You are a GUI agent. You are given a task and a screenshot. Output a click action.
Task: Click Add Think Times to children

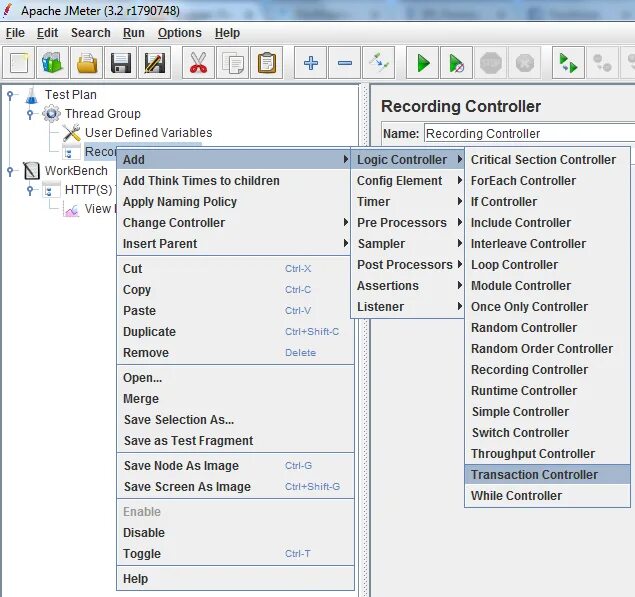[234, 181]
